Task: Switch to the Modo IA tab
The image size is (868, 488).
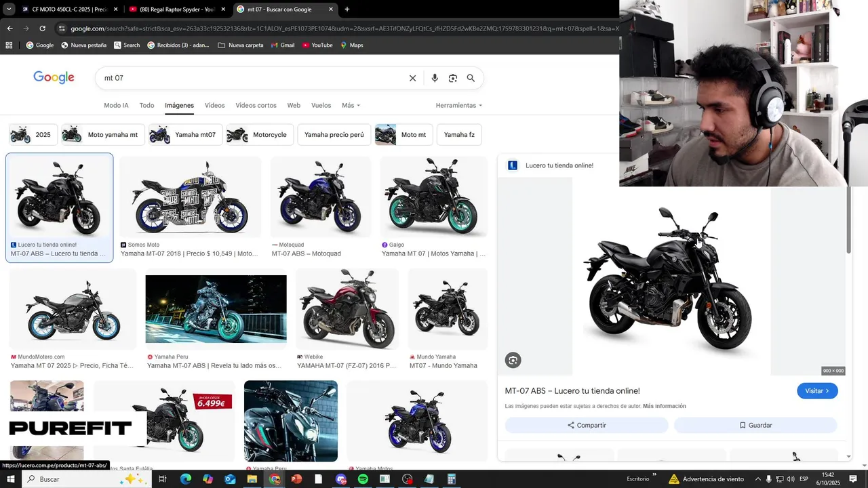Action: click(x=116, y=106)
